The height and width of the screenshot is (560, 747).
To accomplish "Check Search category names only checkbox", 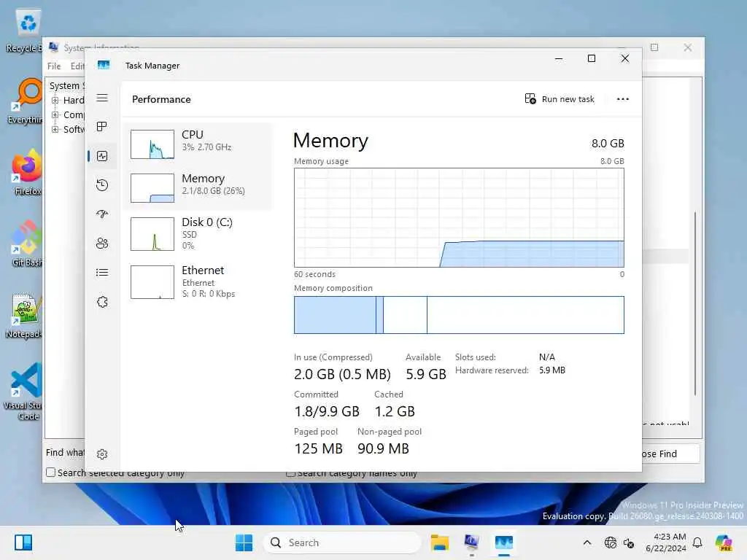I will click(x=290, y=473).
